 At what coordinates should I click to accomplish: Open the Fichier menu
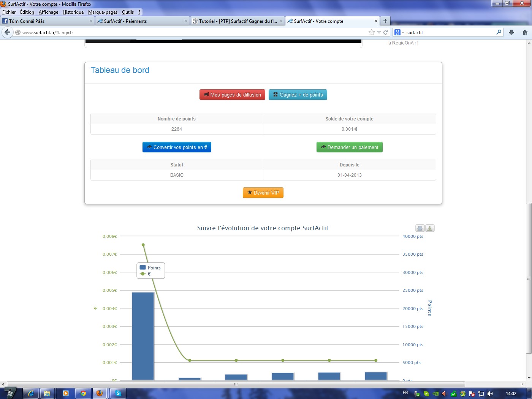(x=9, y=12)
